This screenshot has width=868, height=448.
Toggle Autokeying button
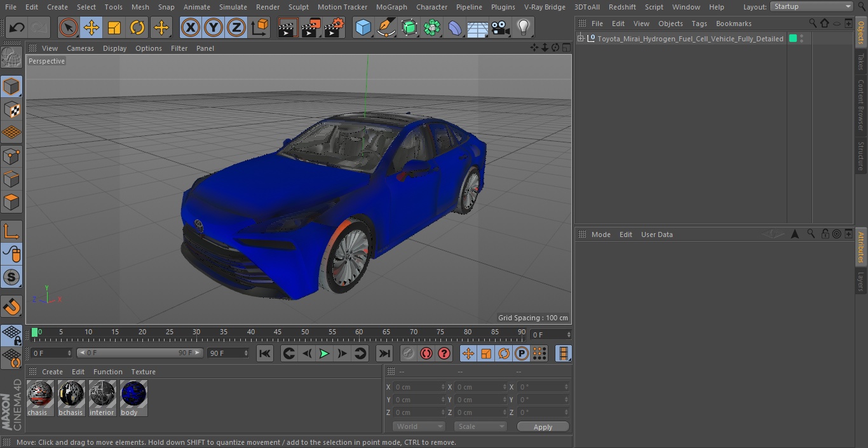point(426,353)
